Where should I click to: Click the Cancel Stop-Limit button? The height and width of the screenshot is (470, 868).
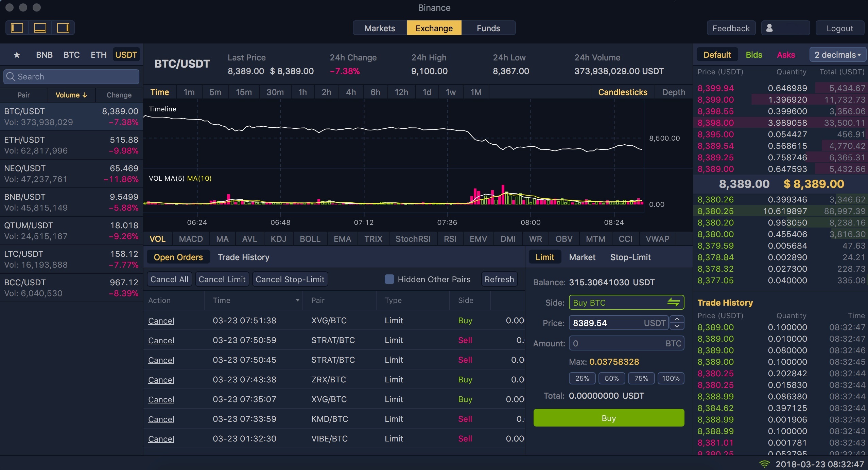tap(290, 279)
